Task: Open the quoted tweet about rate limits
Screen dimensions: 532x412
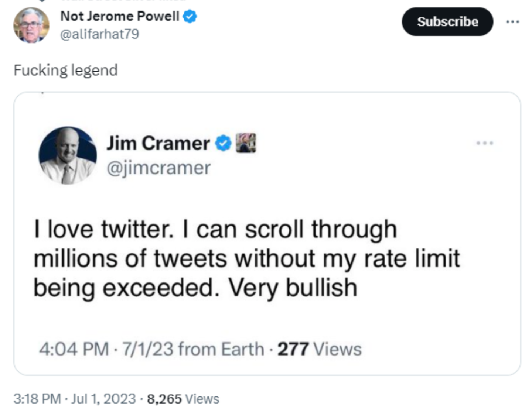Action: coord(246,258)
